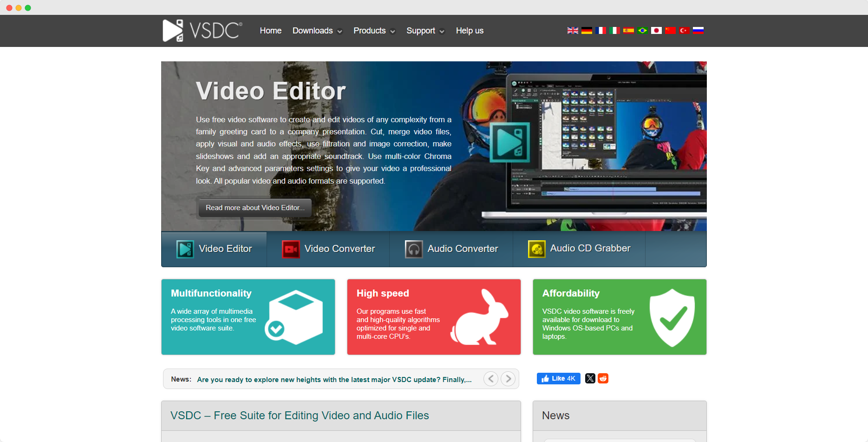Share the page using the Reddit icon
Image resolution: width=868 pixels, height=442 pixels.
point(603,378)
